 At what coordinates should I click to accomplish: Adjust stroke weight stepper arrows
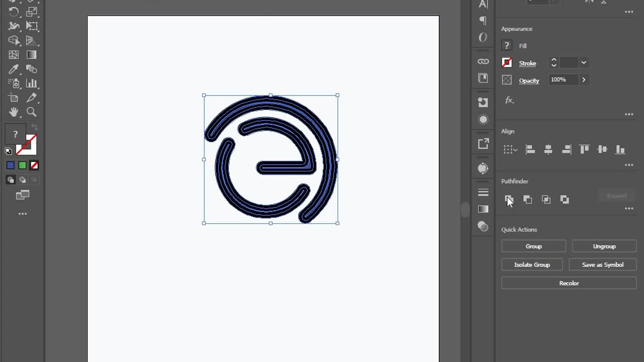tap(553, 62)
